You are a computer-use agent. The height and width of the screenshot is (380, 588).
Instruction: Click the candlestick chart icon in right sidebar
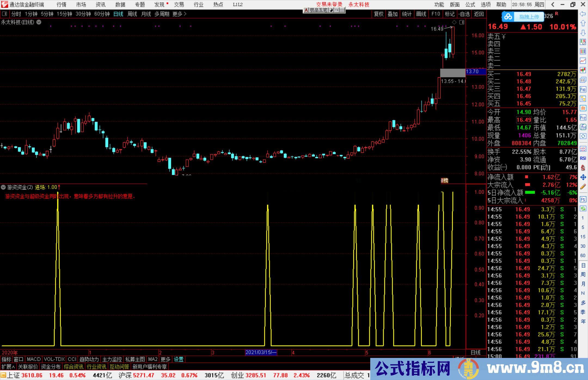(x=583, y=70)
